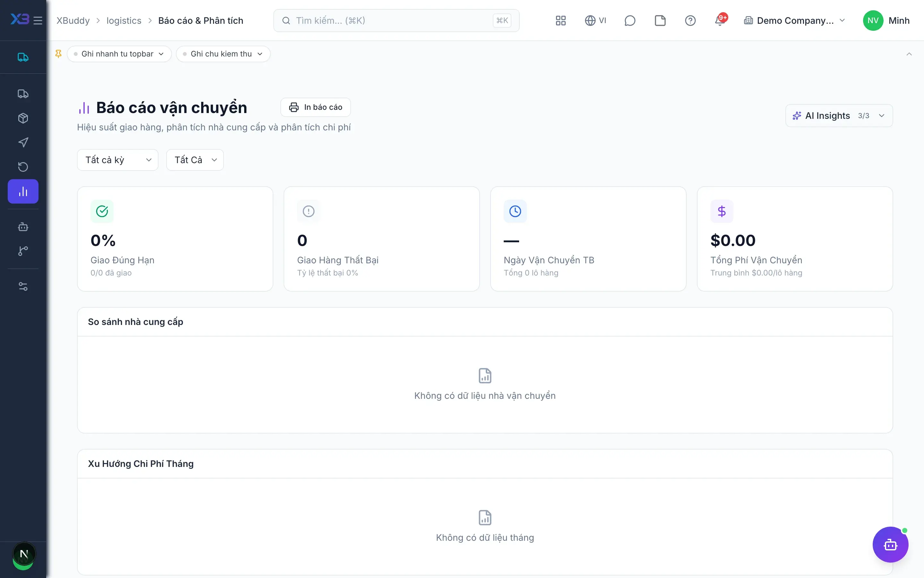
Task: Open the help question mark icon
Action: pyautogui.click(x=690, y=20)
